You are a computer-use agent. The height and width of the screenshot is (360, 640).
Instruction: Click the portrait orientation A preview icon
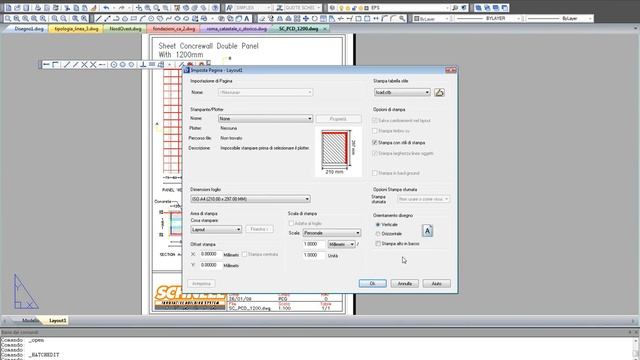pos(427,231)
